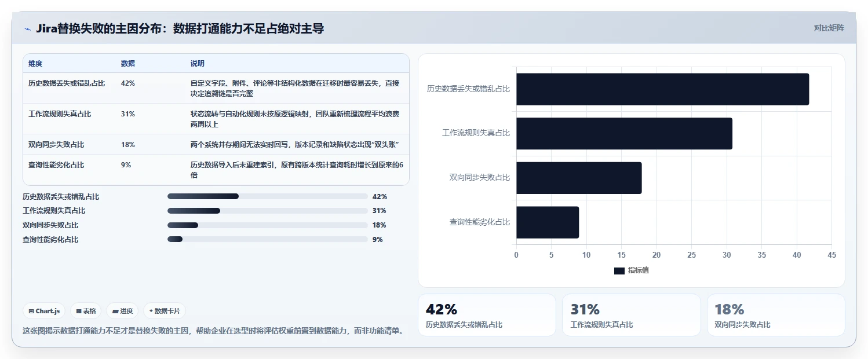Click the 数据 column header
This screenshot has height=359, width=868.
[x=128, y=64]
